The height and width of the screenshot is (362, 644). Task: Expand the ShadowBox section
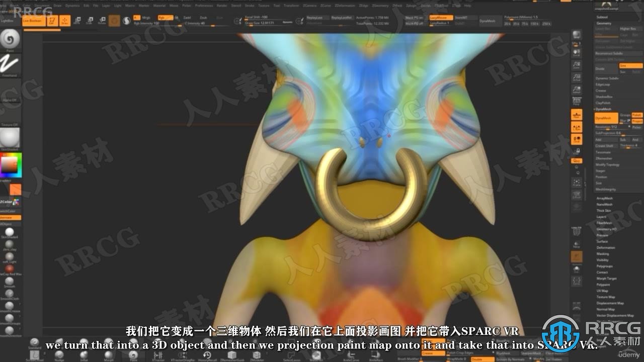click(604, 97)
